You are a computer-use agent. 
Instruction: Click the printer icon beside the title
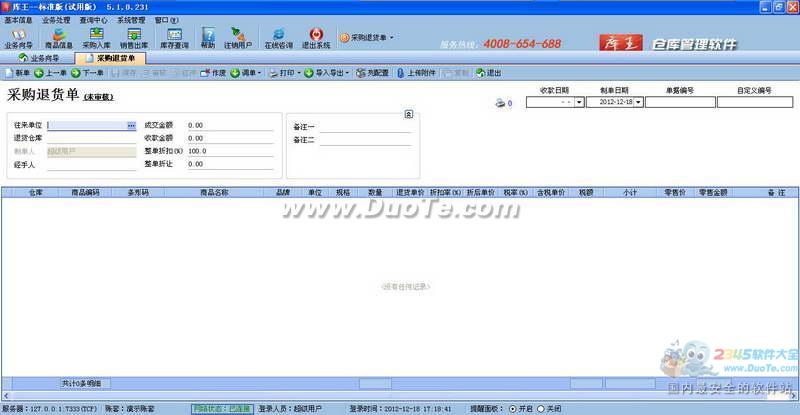click(499, 102)
